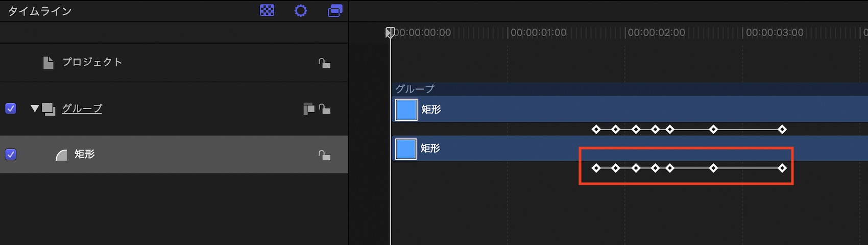The image size is (868, 245).
Task: Toggle the lock on the 矩形 layer row
Action: [324, 155]
